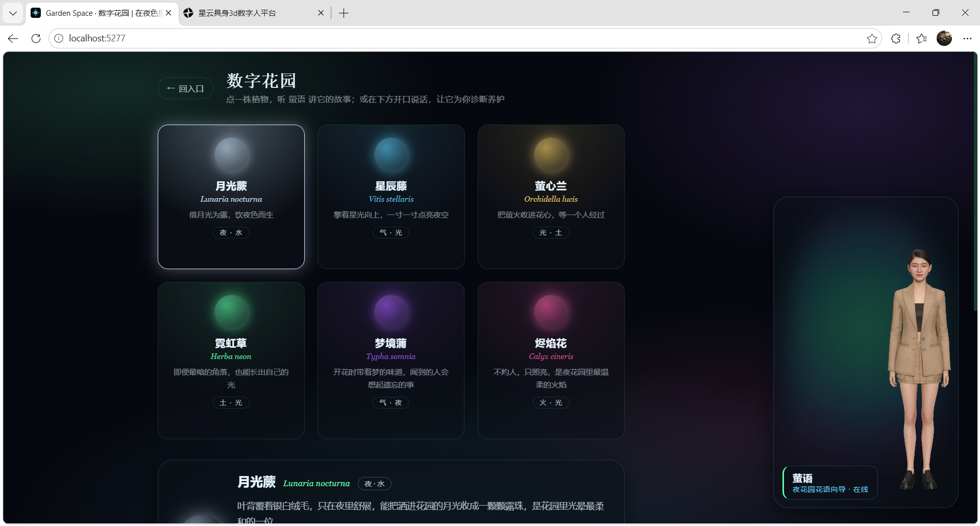The width and height of the screenshot is (980, 526).
Task: Click the 土 · 光 tag on 霓虹草 card
Action: pyautogui.click(x=231, y=402)
